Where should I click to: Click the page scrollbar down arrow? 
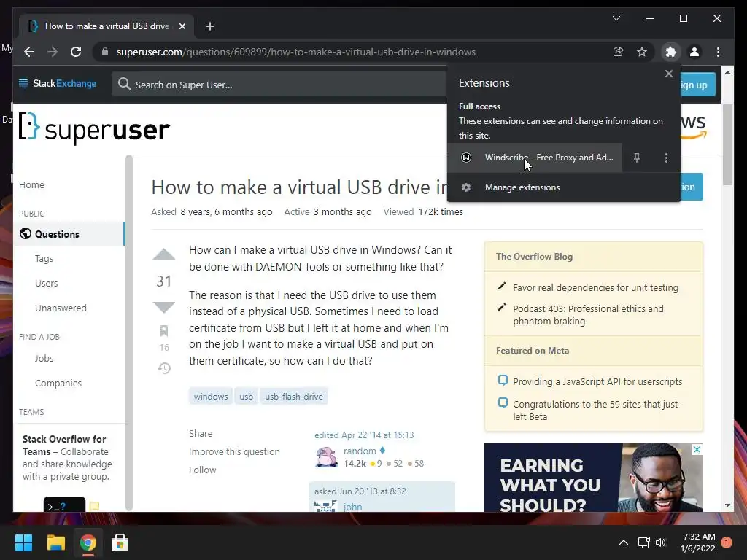click(x=727, y=505)
